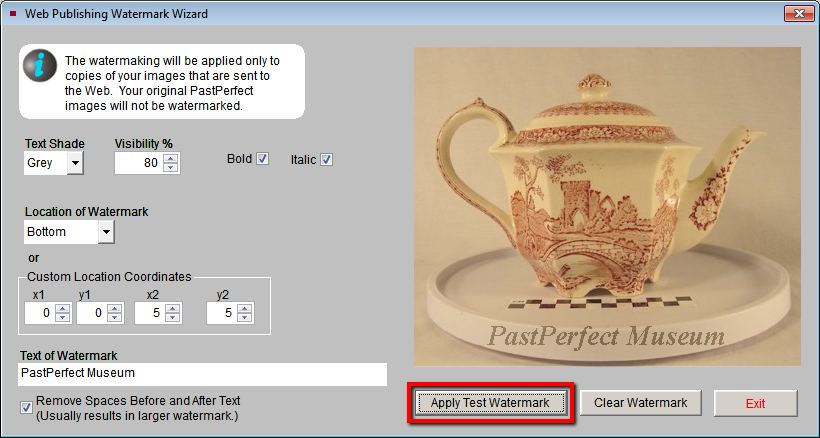The height and width of the screenshot is (438, 820).
Task: Open the Text Shade dropdown
Action: point(75,163)
